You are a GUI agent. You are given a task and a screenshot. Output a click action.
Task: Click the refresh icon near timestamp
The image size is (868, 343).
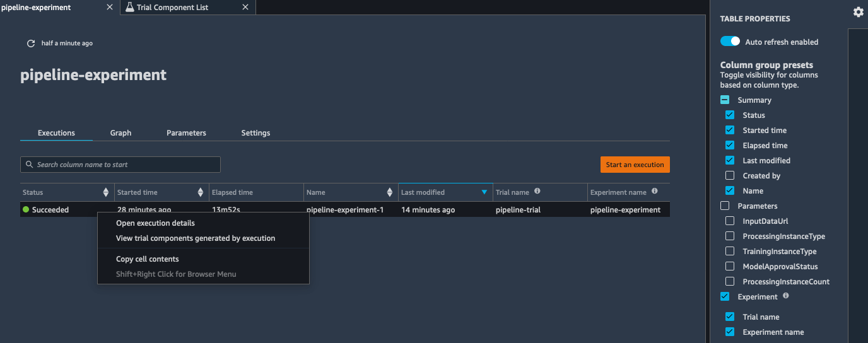(31, 44)
